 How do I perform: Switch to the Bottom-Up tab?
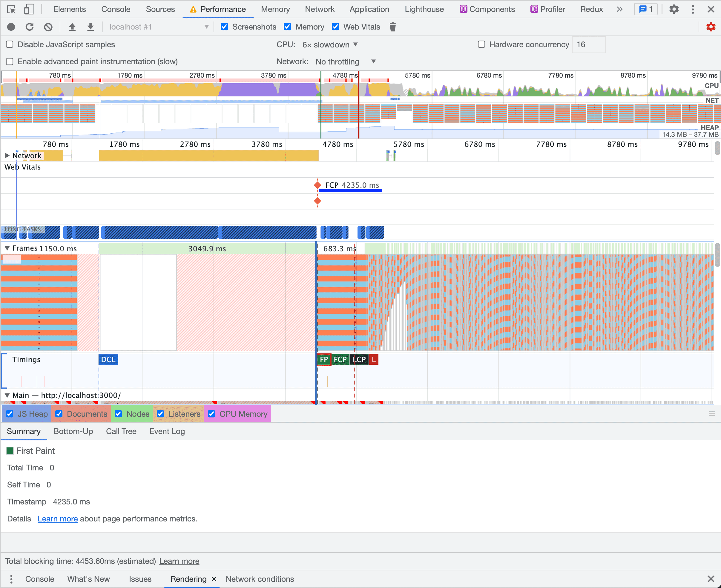[73, 431]
